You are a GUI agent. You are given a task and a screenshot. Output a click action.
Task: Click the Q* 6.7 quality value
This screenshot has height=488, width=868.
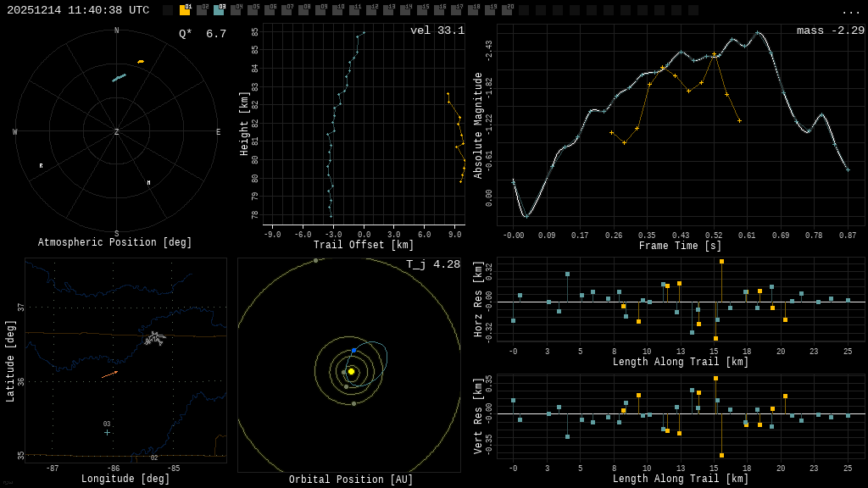202,35
